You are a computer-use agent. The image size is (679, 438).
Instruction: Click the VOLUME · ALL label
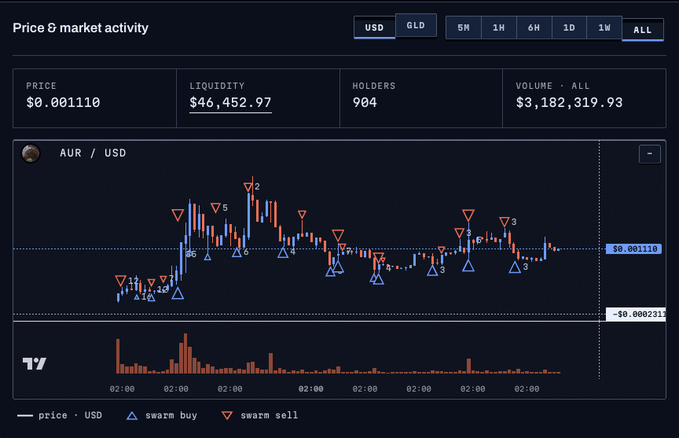pyautogui.click(x=553, y=86)
